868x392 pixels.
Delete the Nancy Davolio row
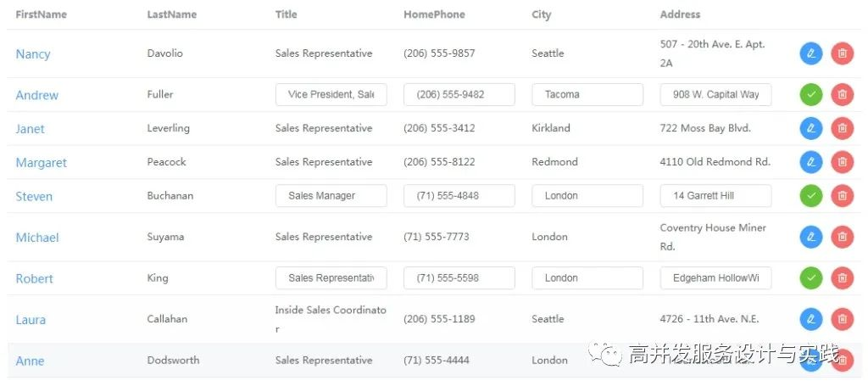click(x=842, y=53)
